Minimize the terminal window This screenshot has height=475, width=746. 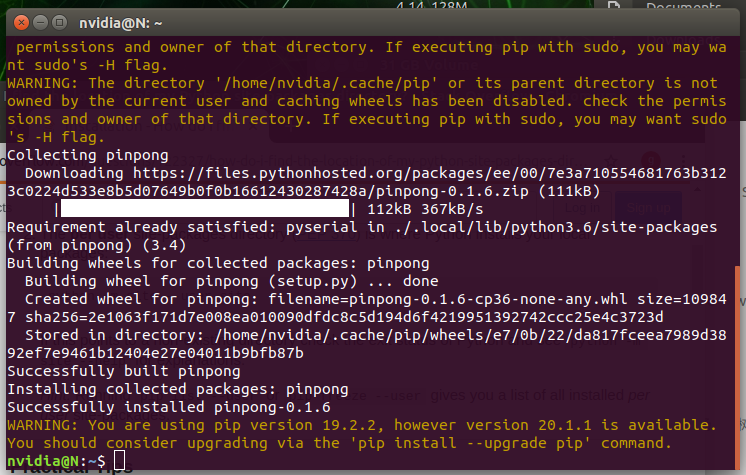(x=40, y=22)
